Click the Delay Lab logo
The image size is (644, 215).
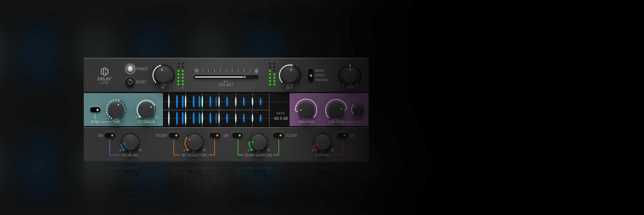[x=104, y=76]
